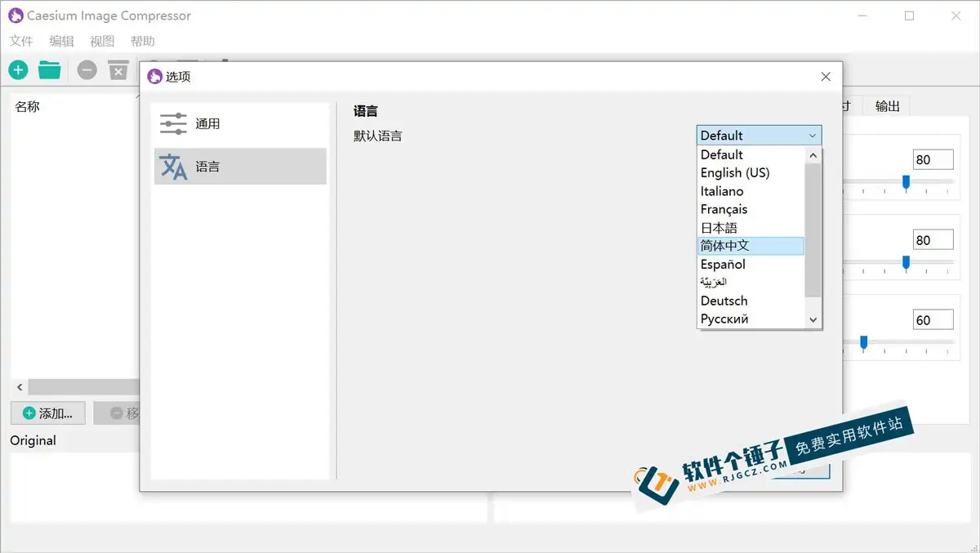Open the 文件 menu
The width and height of the screenshot is (980, 553).
pyautogui.click(x=21, y=41)
